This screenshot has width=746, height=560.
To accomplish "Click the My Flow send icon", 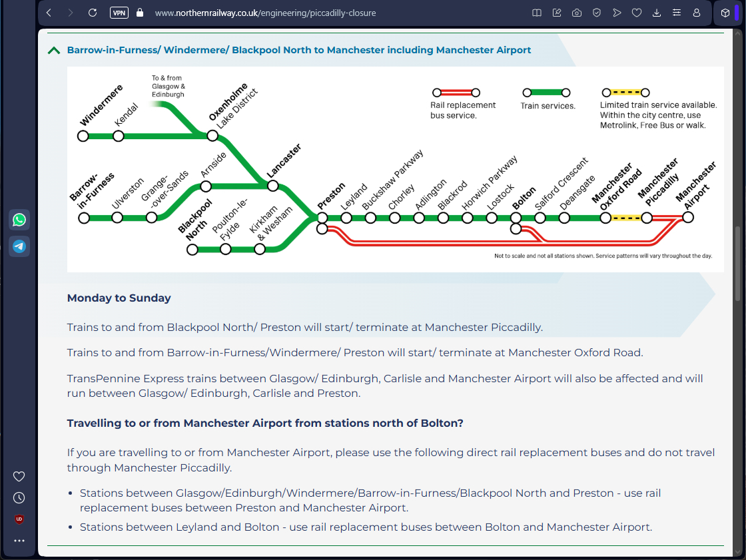I will coord(617,13).
